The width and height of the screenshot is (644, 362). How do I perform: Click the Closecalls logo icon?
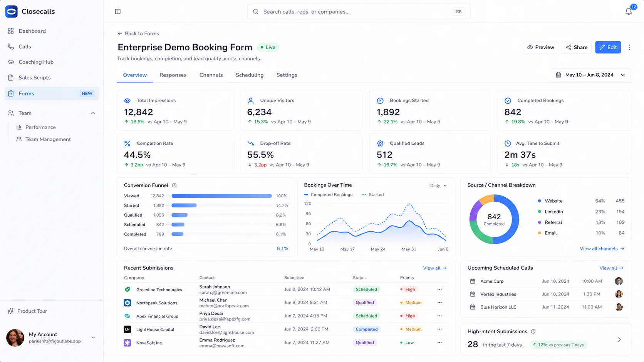pyautogui.click(x=11, y=12)
